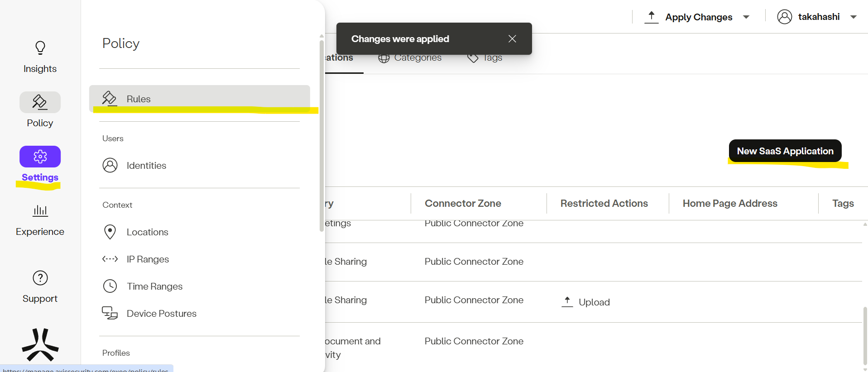
Task: Open Time Ranges menu entry
Action: [154, 286]
